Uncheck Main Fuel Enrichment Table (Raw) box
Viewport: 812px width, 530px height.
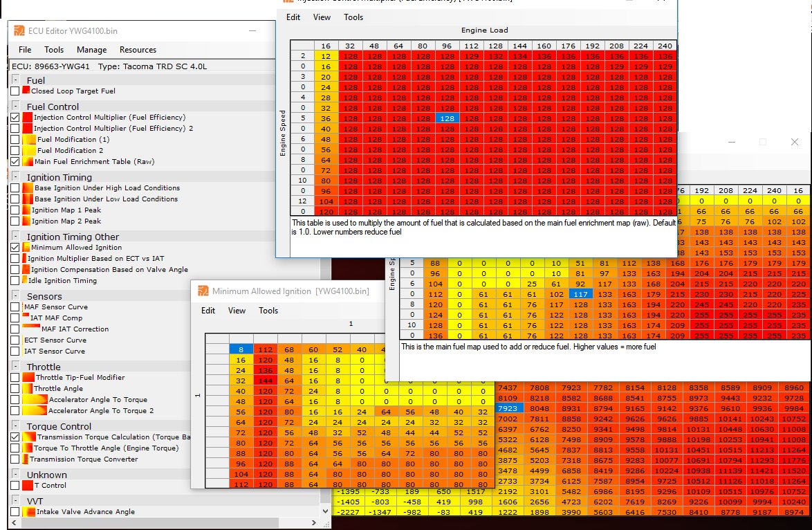click(15, 162)
